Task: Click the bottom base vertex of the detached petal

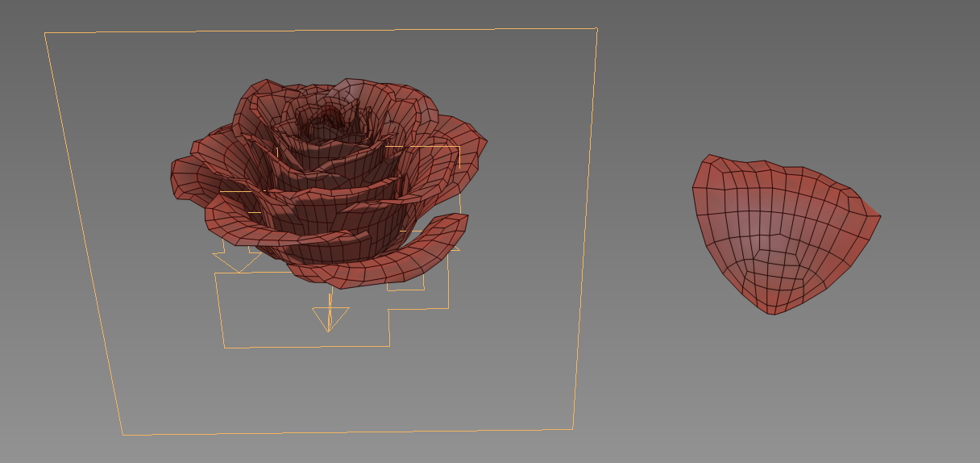Action: [x=774, y=313]
